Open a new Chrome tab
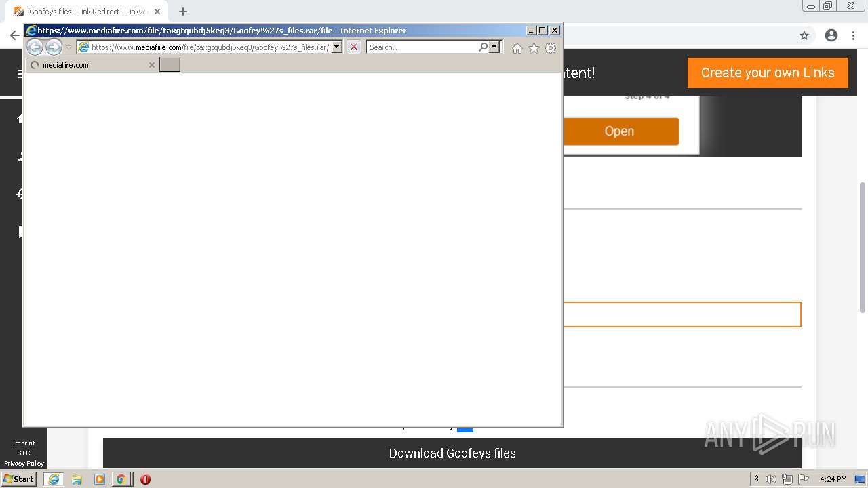Viewport: 868px width, 488px height. (183, 12)
